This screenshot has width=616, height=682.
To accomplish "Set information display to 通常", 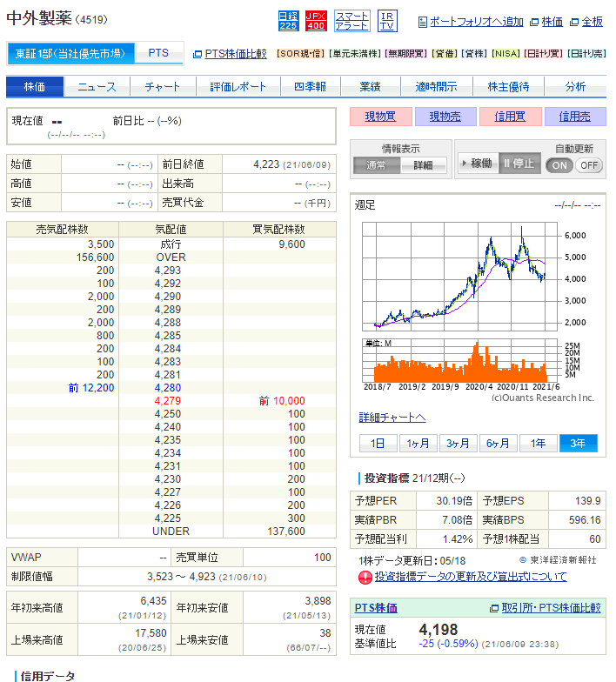I will tap(376, 165).
